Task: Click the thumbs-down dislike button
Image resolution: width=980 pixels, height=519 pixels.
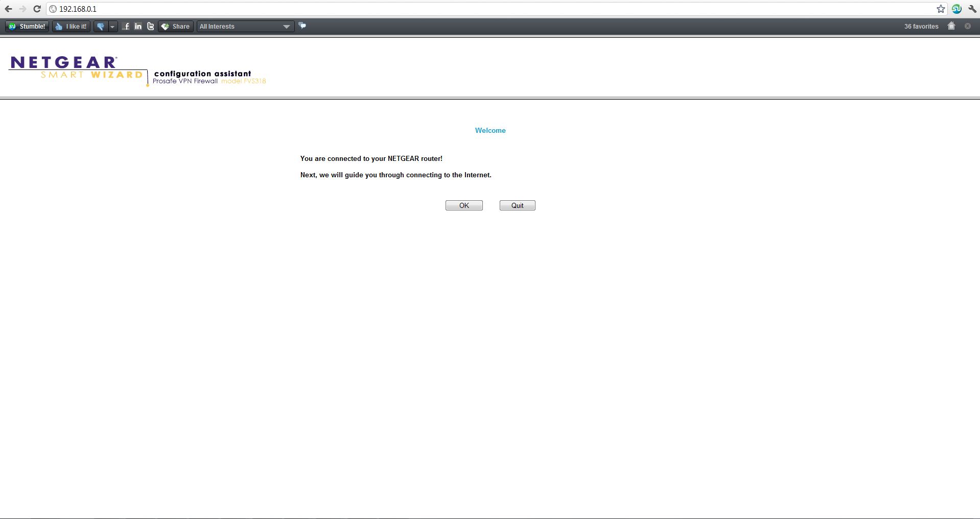Action: coord(101,26)
